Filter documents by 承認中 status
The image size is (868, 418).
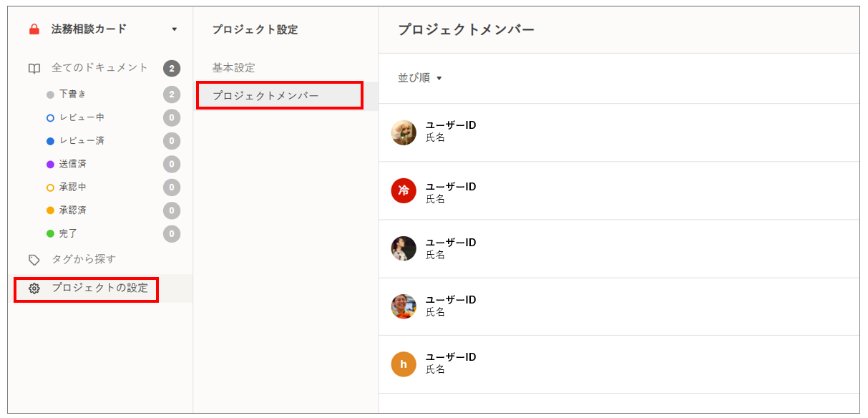click(72, 187)
